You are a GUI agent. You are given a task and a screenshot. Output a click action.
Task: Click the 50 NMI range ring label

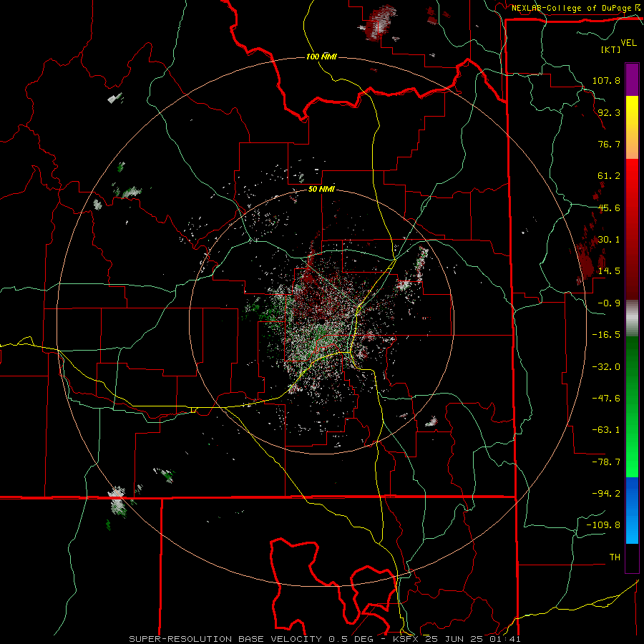pos(321,189)
